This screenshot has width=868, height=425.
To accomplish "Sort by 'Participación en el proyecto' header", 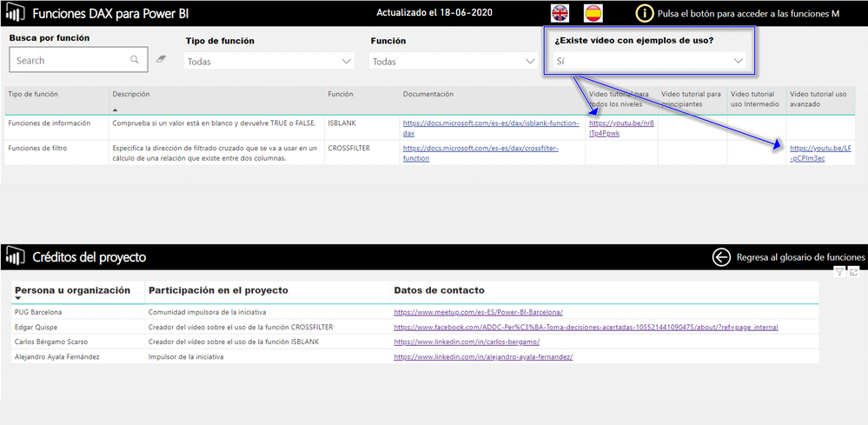I will [218, 290].
